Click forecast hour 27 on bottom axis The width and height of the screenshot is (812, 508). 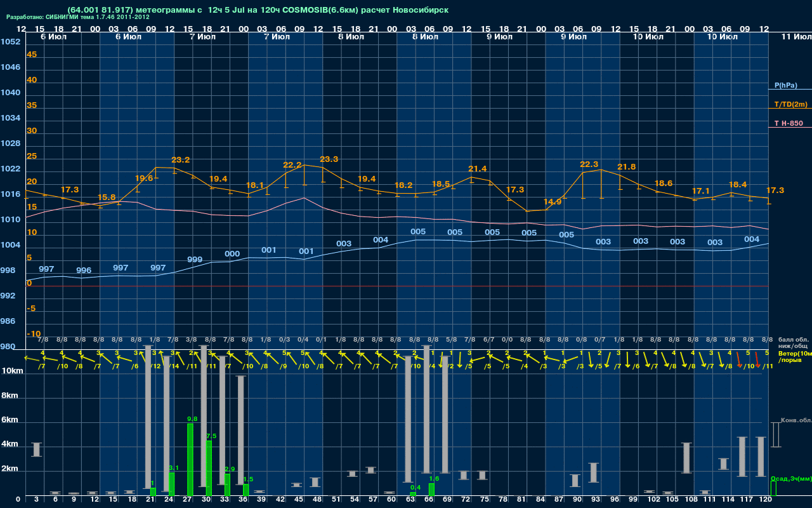[x=188, y=500]
